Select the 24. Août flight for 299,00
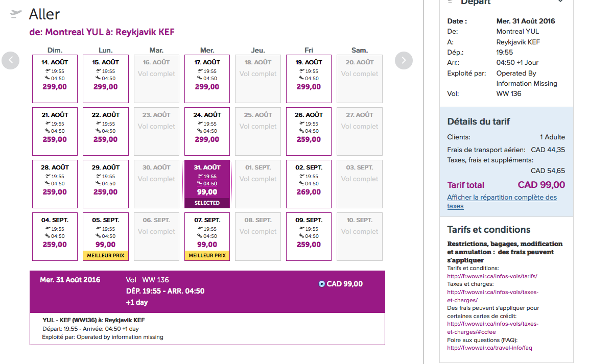 click(x=207, y=131)
